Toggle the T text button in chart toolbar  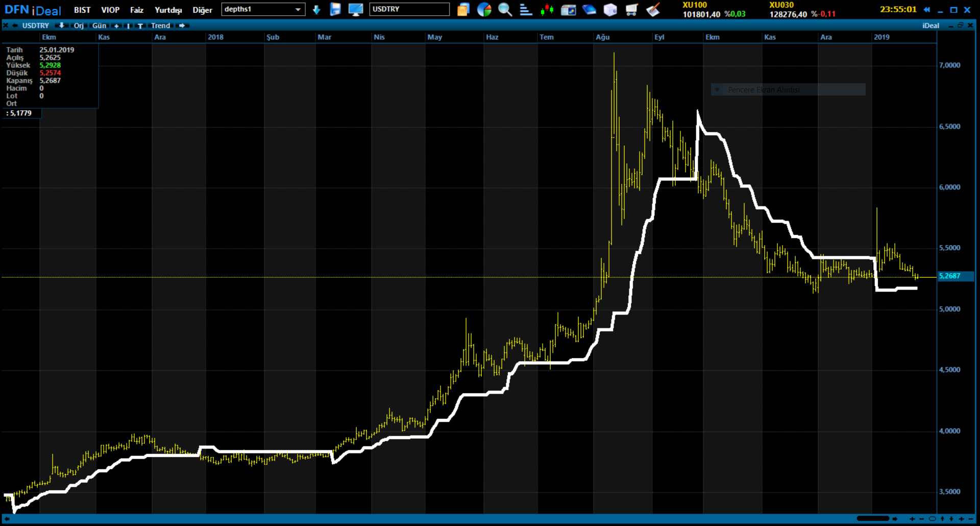click(140, 26)
